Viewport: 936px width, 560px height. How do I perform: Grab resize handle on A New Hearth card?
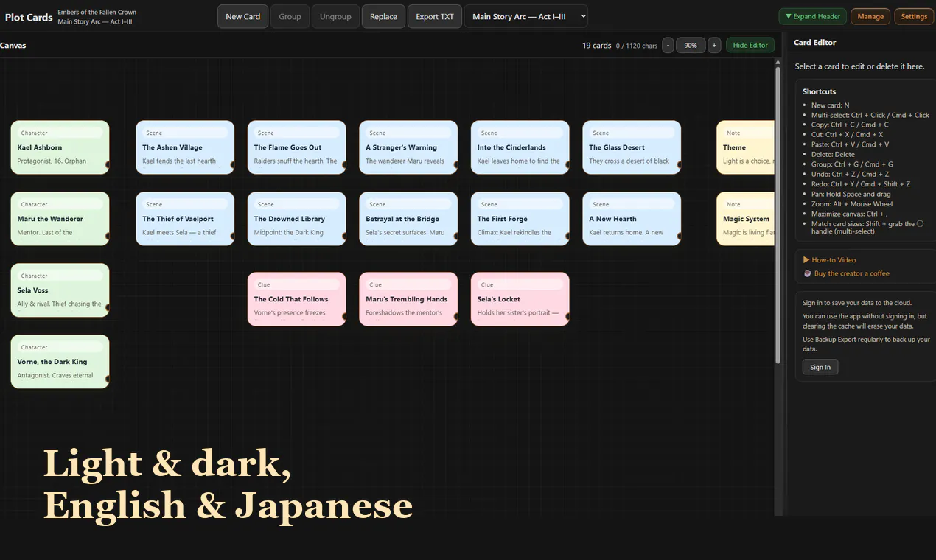[680, 237]
